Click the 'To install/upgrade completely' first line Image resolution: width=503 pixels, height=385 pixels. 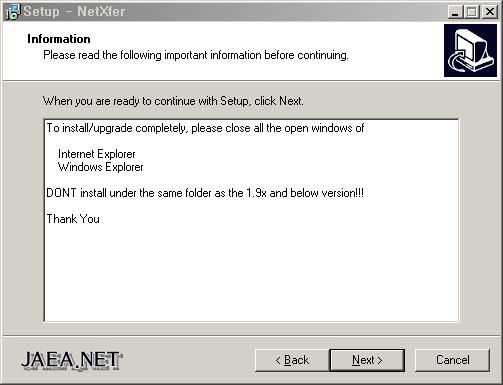pyautogui.click(x=205, y=128)
